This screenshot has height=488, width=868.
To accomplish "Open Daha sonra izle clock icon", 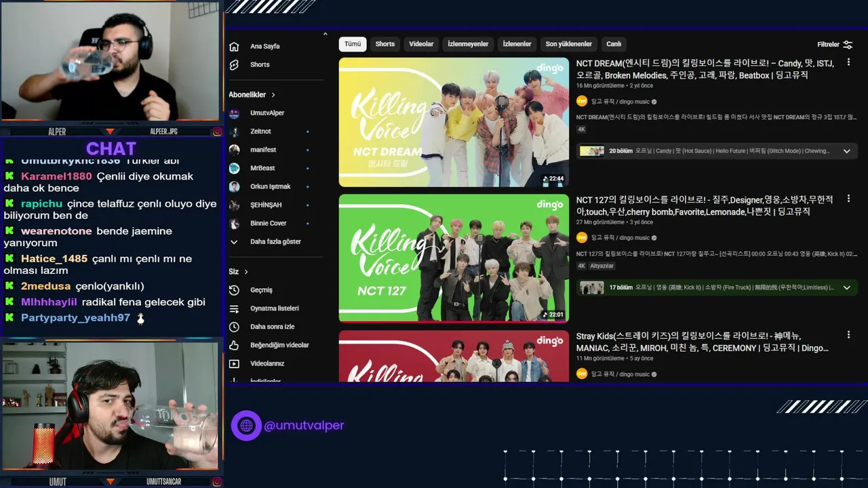I will click(x=234, y=327).
